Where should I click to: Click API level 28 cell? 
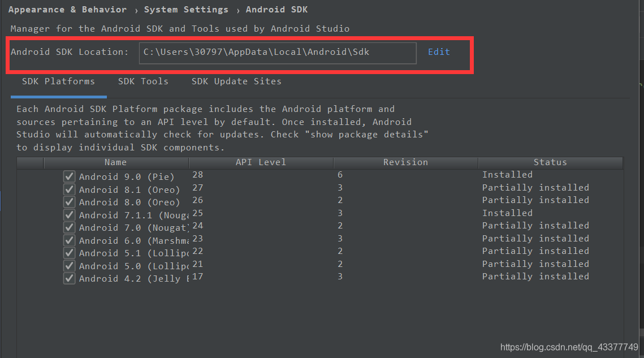click(x=197, y=175)
